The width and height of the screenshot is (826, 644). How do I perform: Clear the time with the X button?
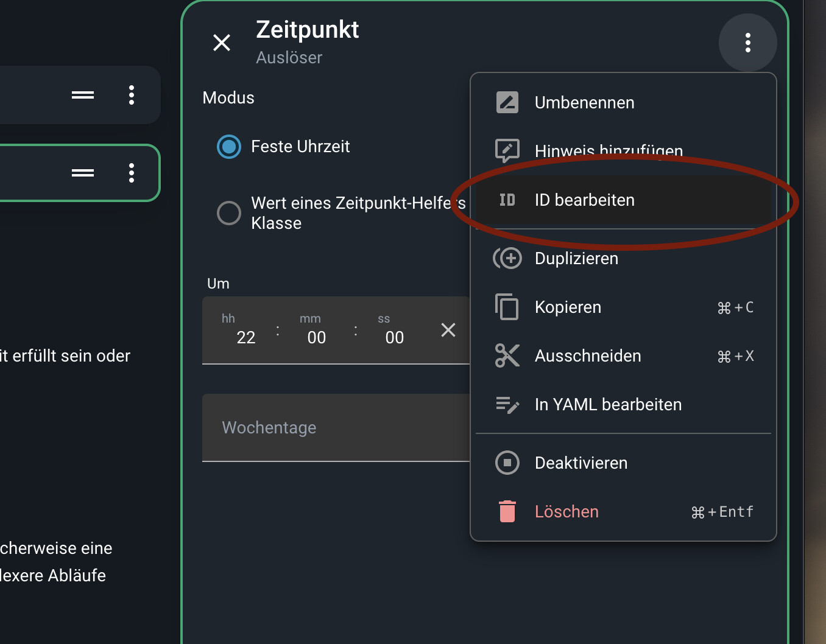coord(448,330)
